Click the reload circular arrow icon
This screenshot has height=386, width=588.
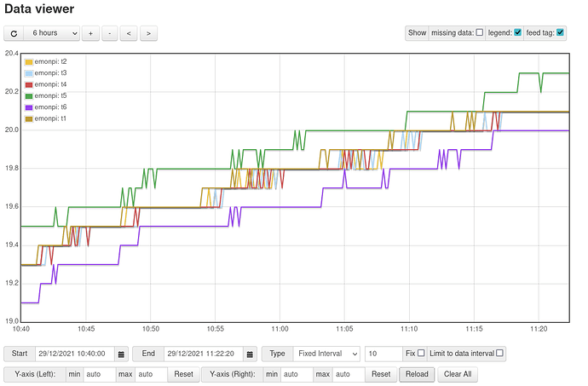click(14, 33)
